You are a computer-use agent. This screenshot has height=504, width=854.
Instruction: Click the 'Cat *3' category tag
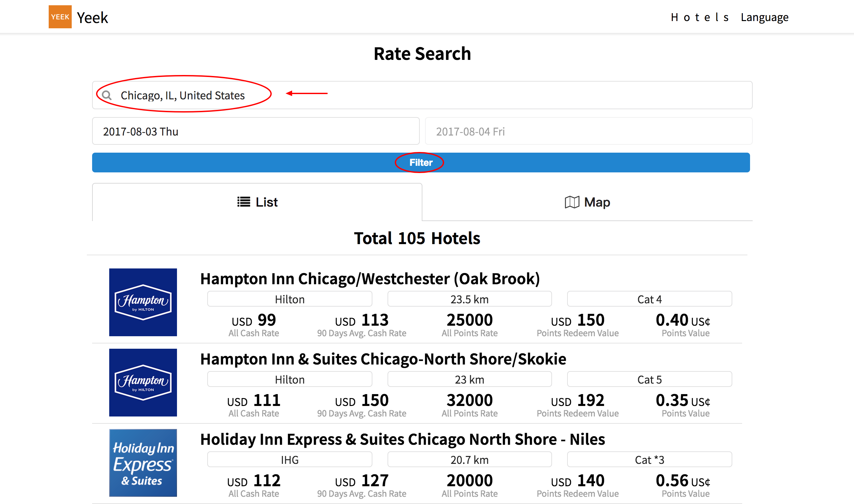[x=649, y=460]
